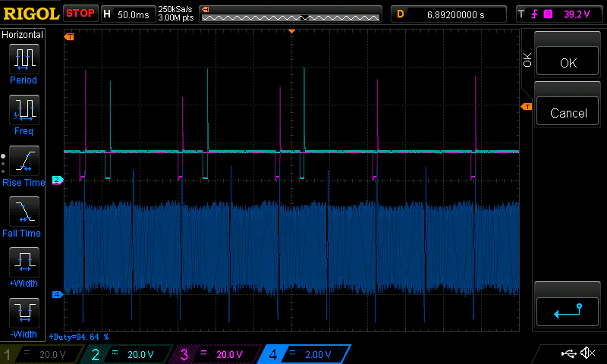This screenshot has height=364, width=607.
Task: Open the Horizontal measurement menu header
Action: [23, 35]
